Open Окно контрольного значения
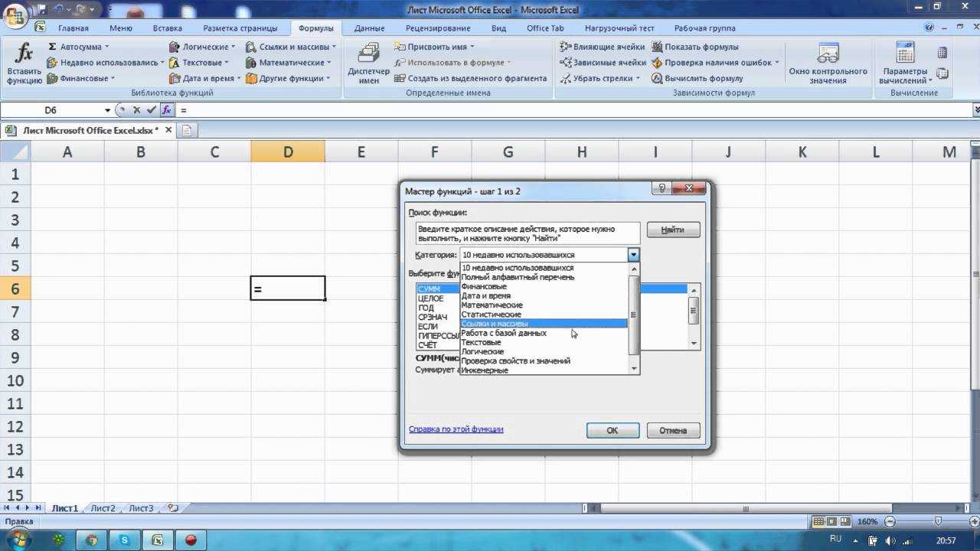Viewport: 980px width, 551px height. [828, 64]
